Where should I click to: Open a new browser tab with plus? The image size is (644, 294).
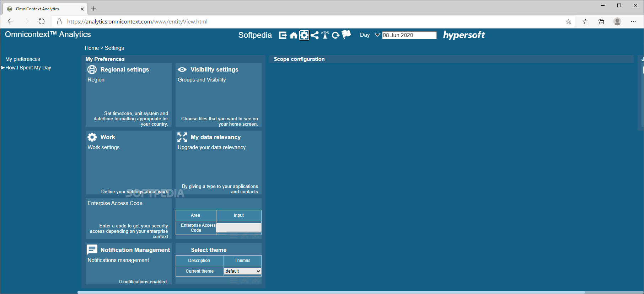coord(94,9)
